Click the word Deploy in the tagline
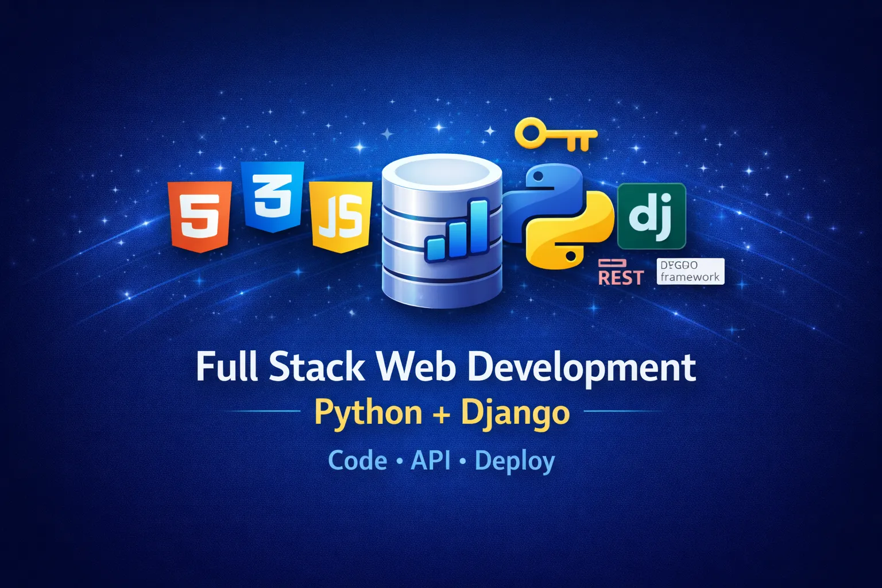882x588 pixels. 515,462
